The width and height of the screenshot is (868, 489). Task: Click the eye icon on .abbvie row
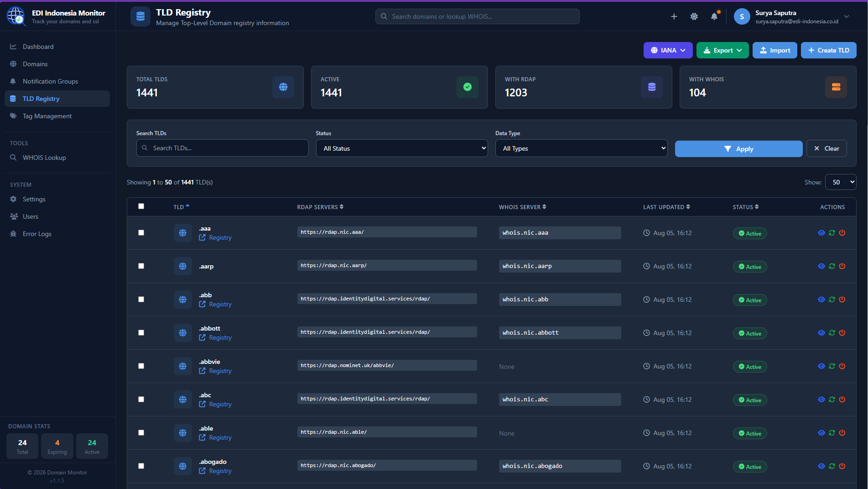click(821, 366)
